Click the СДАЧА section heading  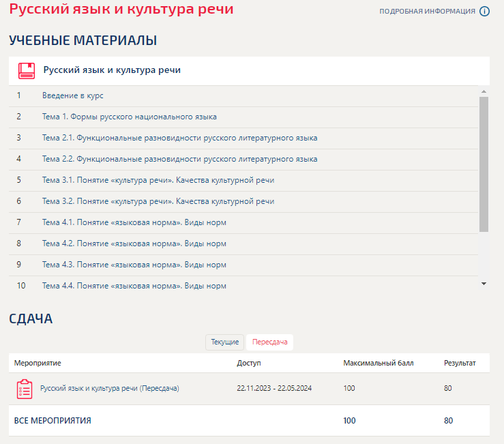pos(31,319)
